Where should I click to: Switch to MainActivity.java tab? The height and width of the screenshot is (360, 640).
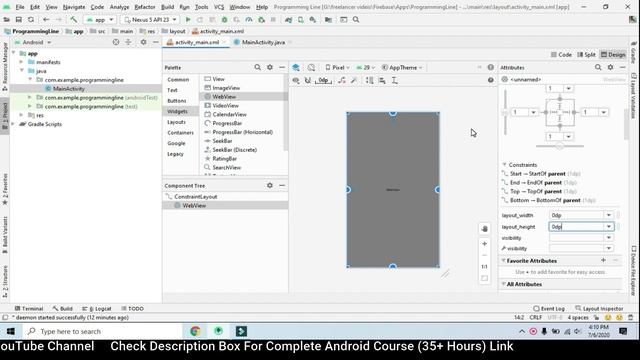coord(263,42)
